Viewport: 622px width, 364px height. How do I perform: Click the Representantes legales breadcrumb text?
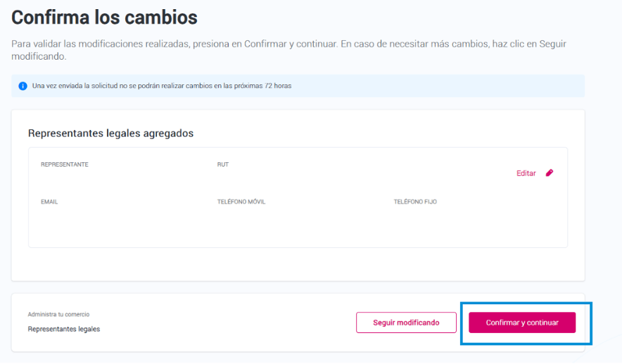click(64, 329)
